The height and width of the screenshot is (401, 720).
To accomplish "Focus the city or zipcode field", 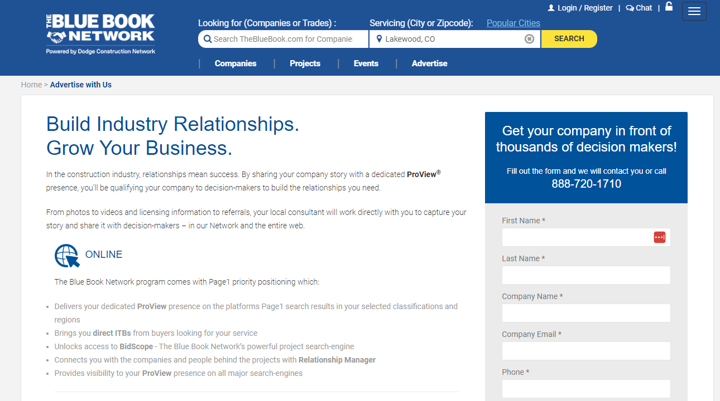I will (x=455, y=39).
